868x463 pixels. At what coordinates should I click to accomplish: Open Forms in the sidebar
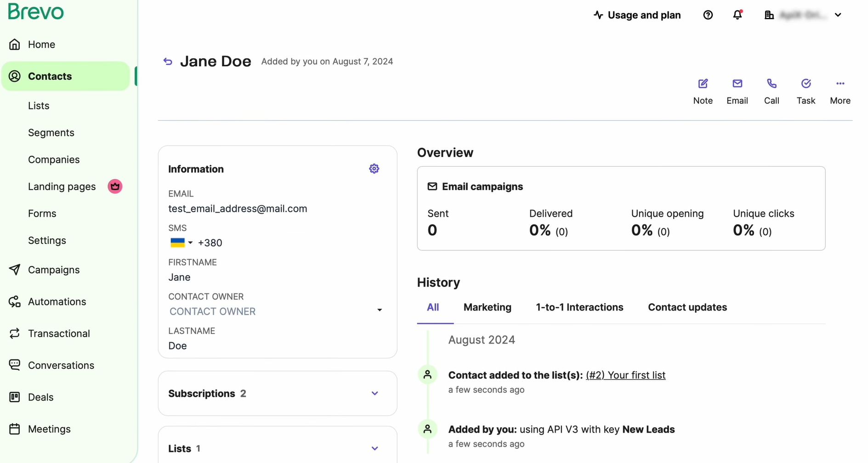tap(42, 214)
